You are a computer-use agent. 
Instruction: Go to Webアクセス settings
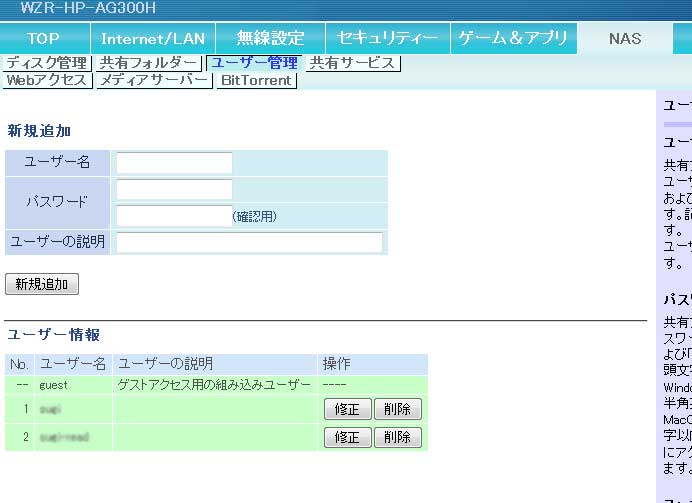47,80
